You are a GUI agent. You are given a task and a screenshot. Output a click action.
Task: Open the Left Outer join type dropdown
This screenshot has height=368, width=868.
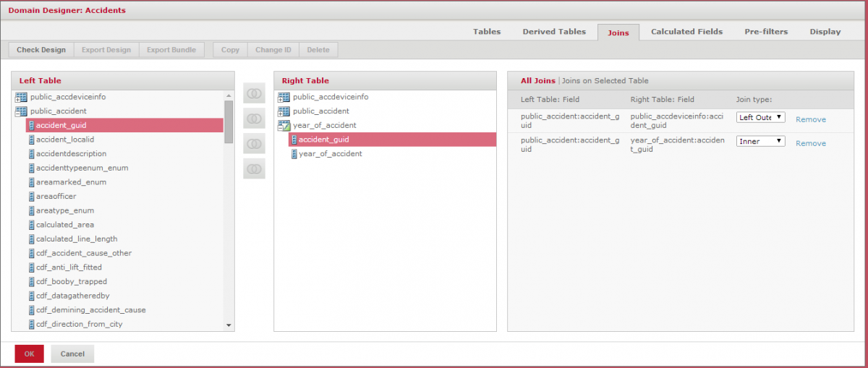click(x=760, y=117)
